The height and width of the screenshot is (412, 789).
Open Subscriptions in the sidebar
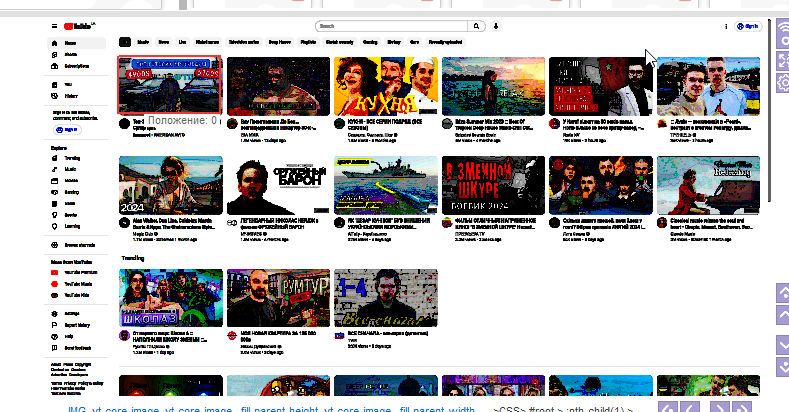click(75, 66)
